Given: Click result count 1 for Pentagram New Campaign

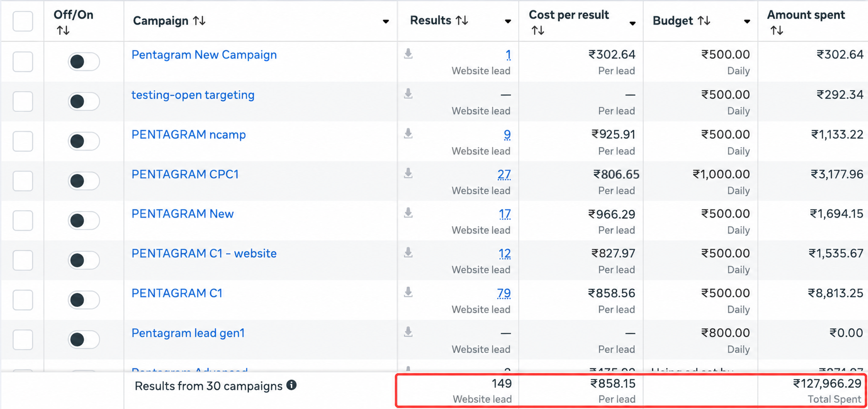Looking at the screenshot, I should tap(508, 55).
